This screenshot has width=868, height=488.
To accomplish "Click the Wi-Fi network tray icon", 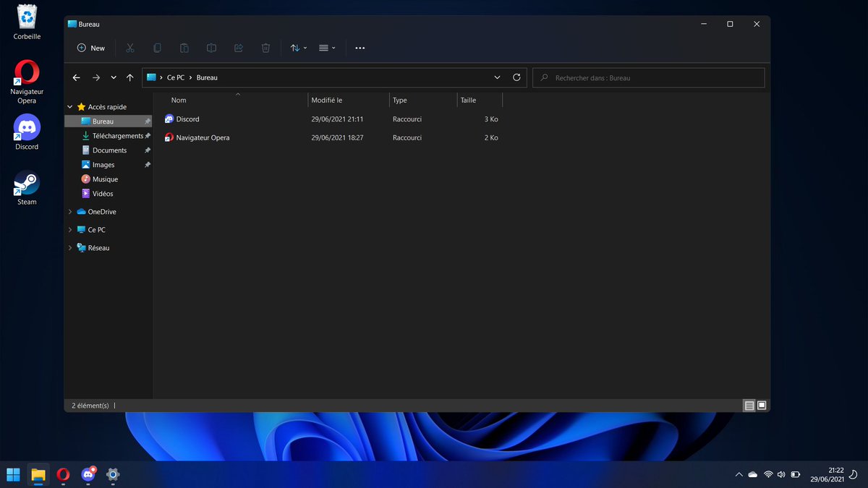I will (768, 474).
